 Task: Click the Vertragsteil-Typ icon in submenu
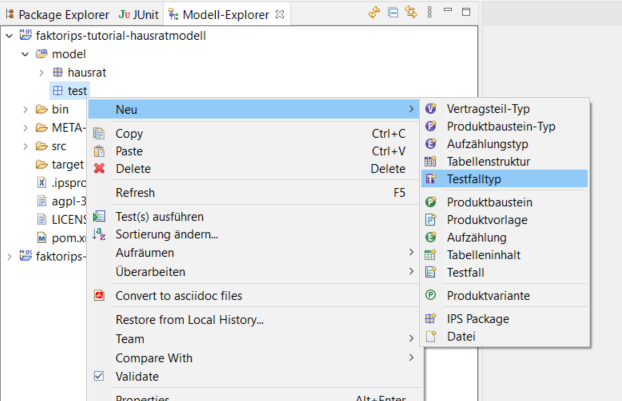tap(431, 108)
